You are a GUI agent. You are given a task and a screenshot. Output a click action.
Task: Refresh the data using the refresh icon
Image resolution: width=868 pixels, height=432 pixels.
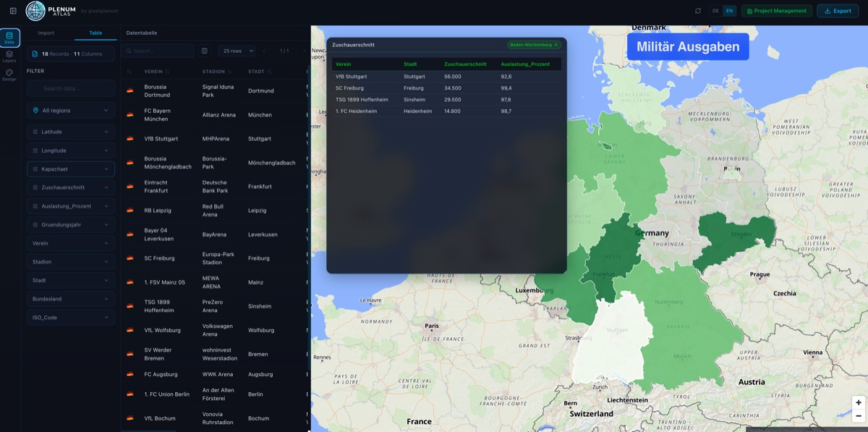tap(697, 11)
